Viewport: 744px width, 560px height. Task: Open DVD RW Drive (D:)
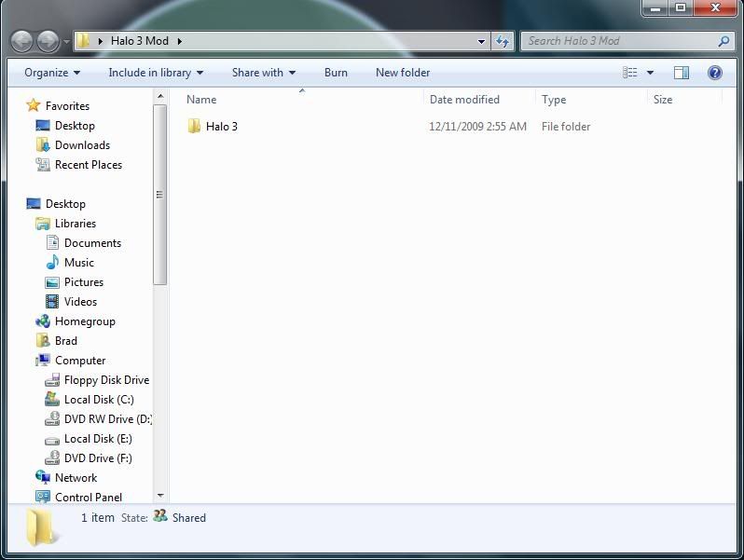point(108,419)
